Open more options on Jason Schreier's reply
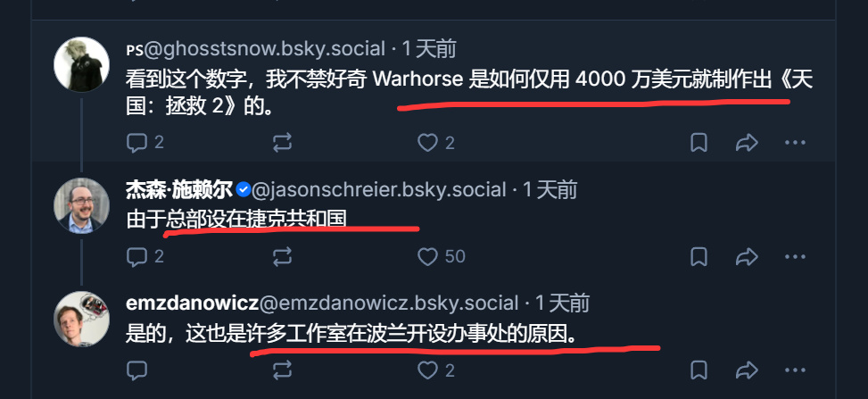This screenshot has height=399, width=868. 795,256
